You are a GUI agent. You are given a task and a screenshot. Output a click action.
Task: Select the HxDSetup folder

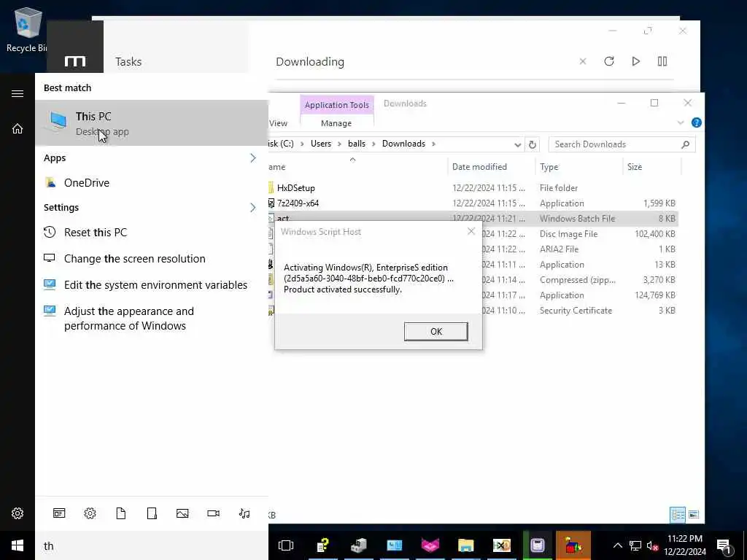[x=296, y=188]
